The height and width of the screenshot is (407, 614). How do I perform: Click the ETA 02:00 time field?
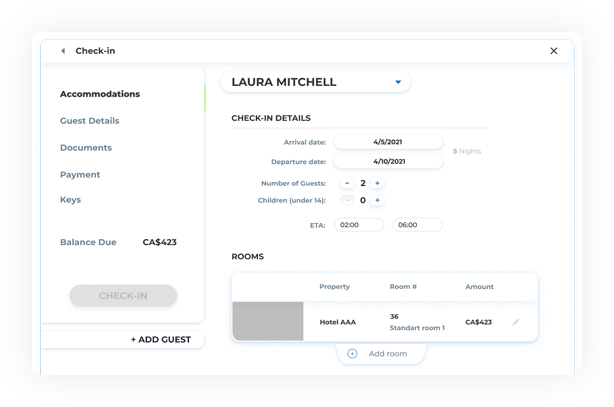(x=358, y=225)
